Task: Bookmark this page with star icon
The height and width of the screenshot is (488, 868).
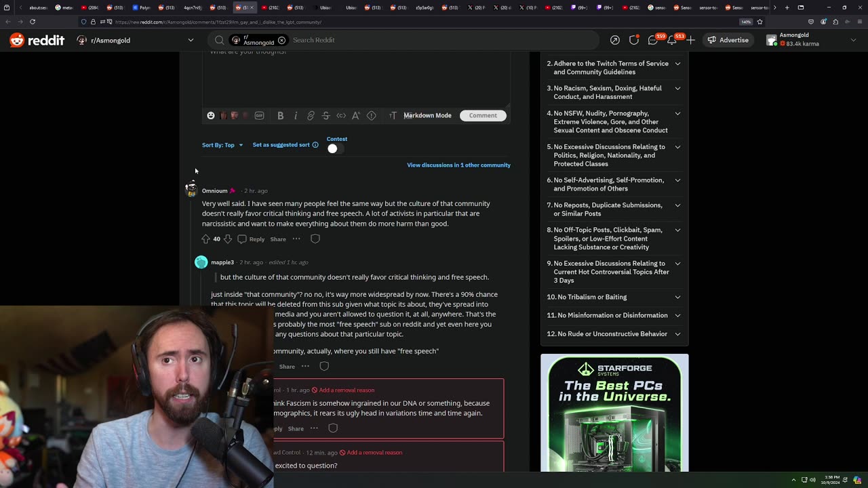Action: tap(759, 22)
